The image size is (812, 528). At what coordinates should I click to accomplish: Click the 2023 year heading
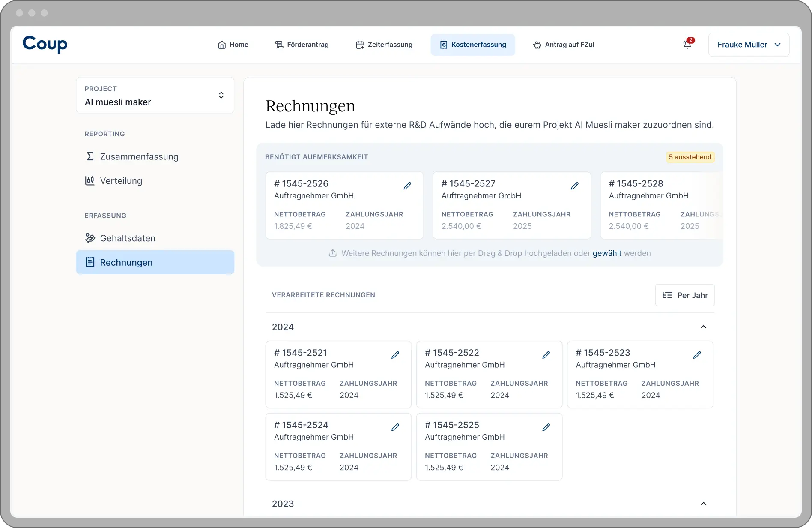[283, 504]
